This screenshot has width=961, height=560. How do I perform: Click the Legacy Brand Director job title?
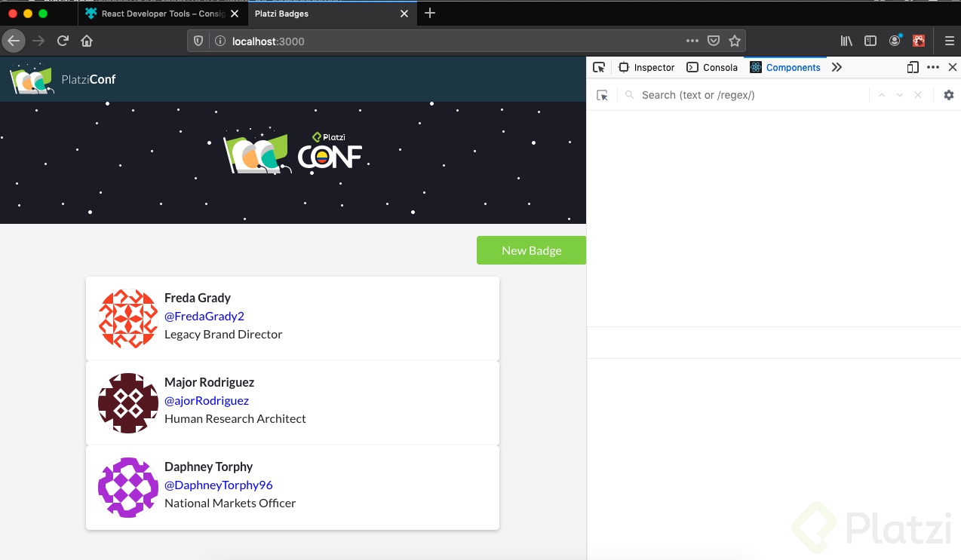pos(223,334)
